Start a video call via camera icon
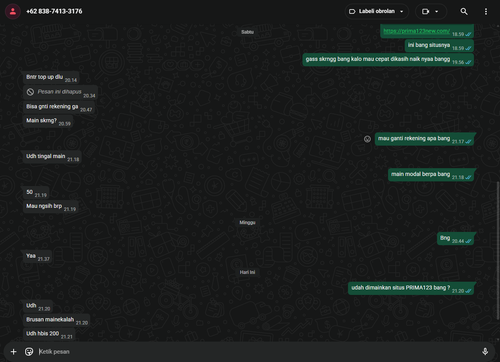 [425, 12]
